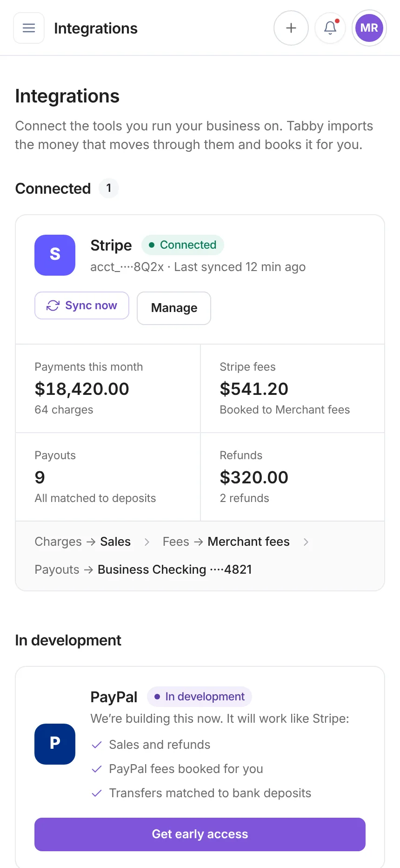Click the In development status badge

coord(200,697)
